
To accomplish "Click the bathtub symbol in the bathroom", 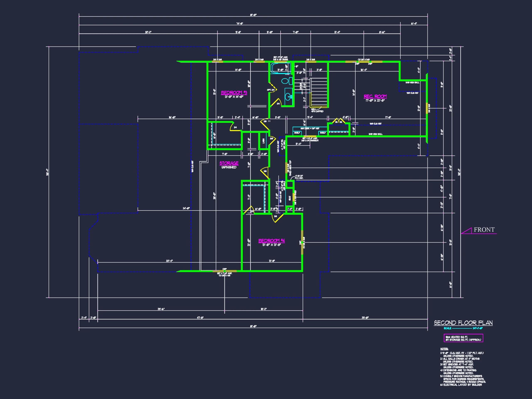I will (x=280, y=68).
